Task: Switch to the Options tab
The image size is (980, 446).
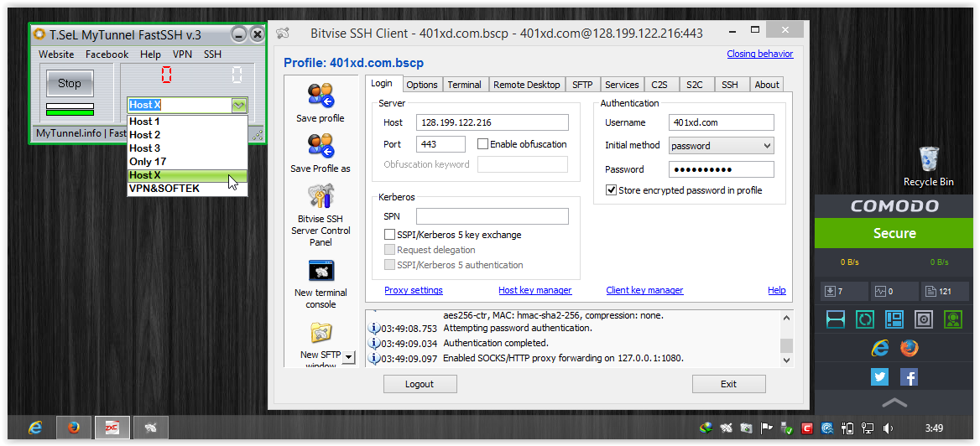Action: 422,85
